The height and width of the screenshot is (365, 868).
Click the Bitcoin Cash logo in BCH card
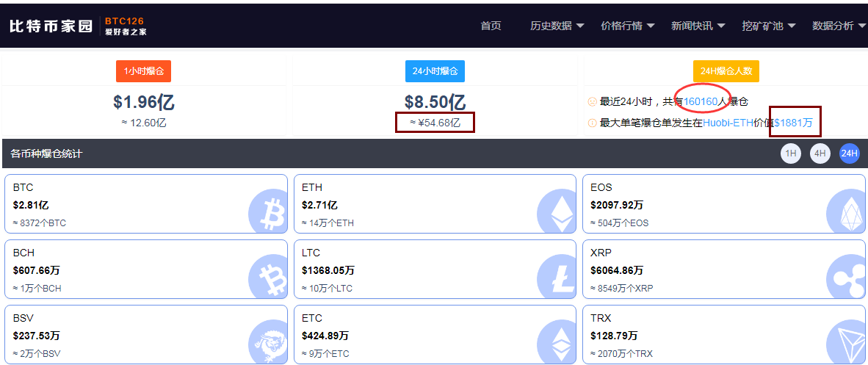(x=269, y=278)
